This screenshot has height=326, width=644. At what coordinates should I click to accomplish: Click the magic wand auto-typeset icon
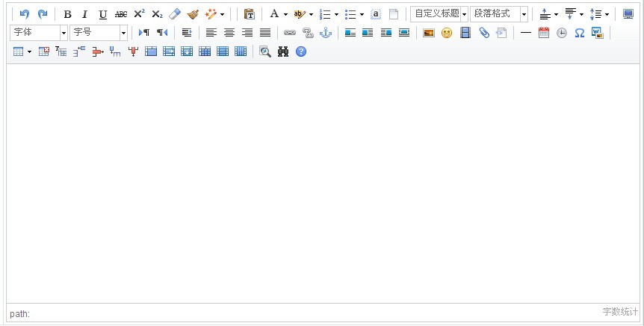coord(211,14)
